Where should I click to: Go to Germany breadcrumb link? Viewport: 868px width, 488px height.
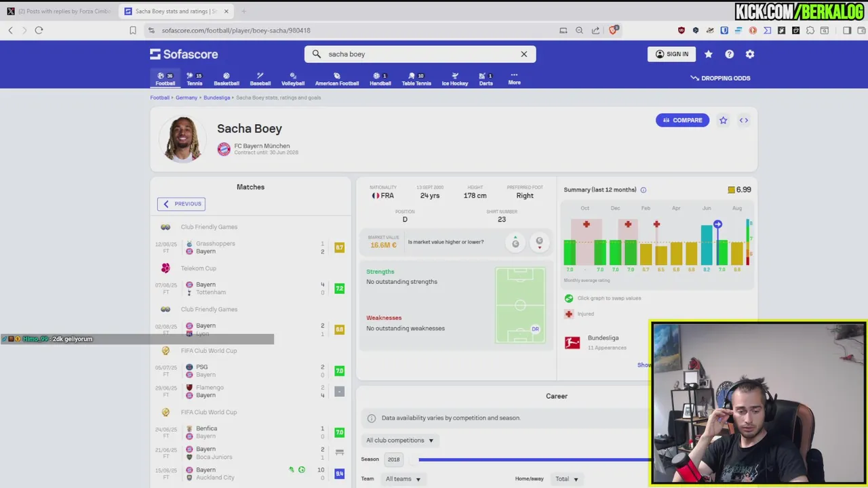[x=186, y=98]
